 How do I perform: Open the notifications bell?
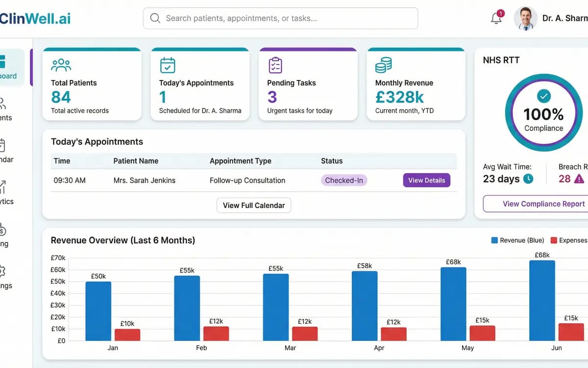(x=496, y=18)
